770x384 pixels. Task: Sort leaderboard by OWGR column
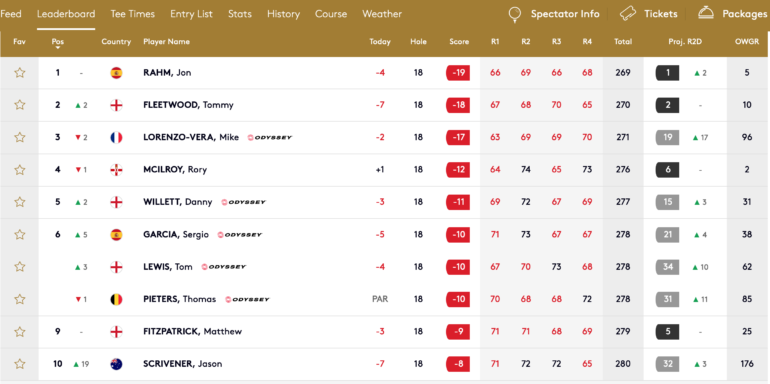(x=747, y=42)
